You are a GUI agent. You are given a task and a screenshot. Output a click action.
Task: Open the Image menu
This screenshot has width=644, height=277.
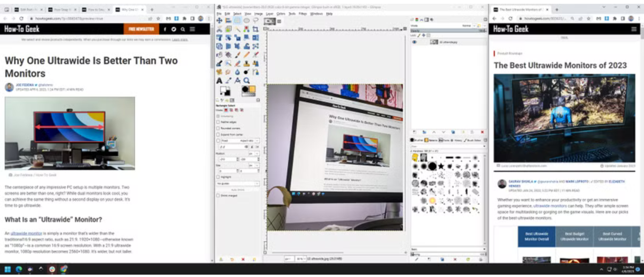258,14
